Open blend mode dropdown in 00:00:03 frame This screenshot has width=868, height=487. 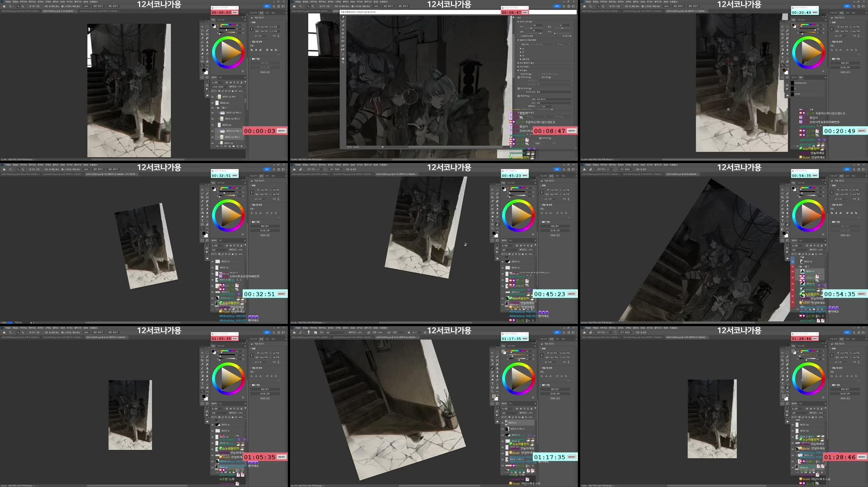pos(220,87)
